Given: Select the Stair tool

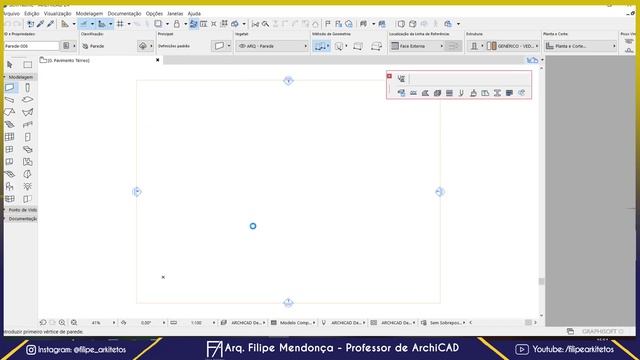Looking at the screenshot, I should (x=10, y=124).
